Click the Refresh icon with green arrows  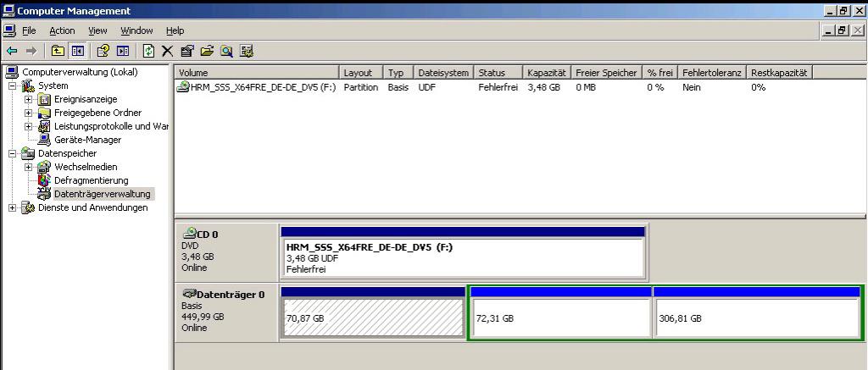tap(148, 52)
